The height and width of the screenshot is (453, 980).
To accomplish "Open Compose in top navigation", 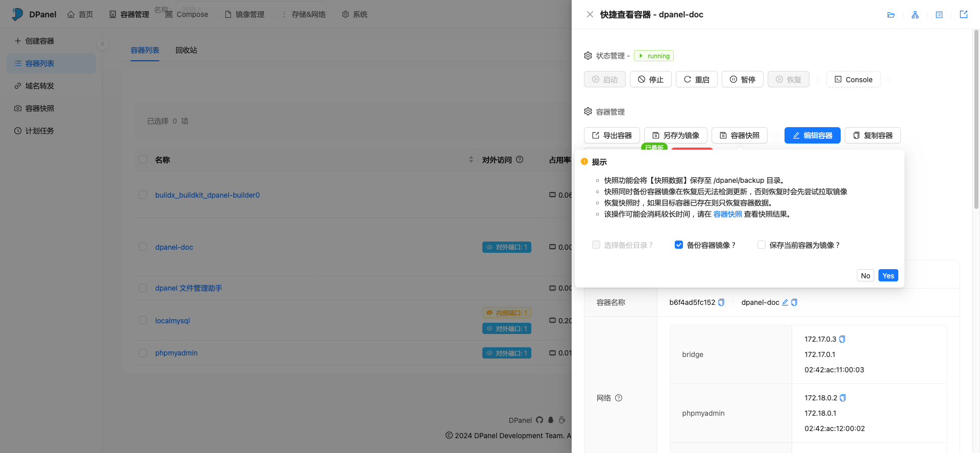I will [187, 14].
